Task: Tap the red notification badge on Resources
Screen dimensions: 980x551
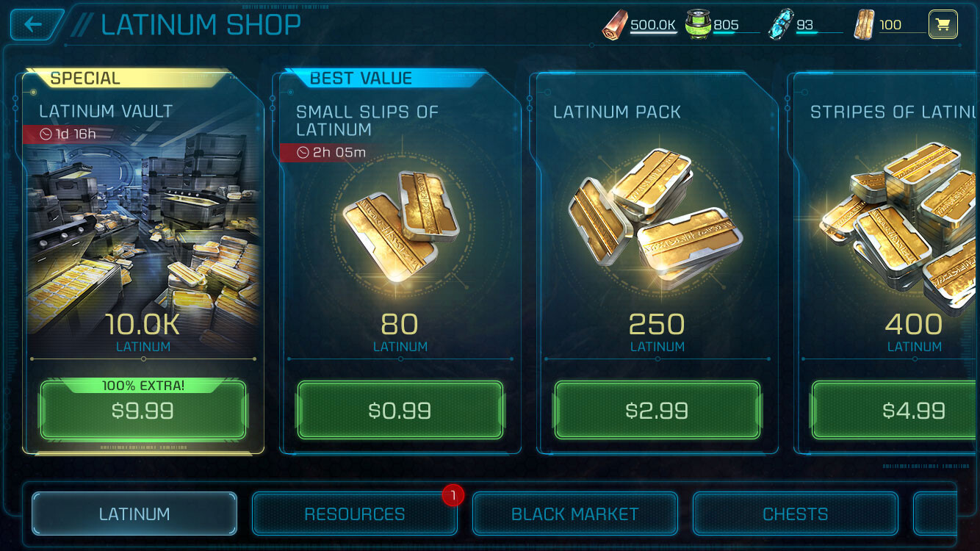Action: tap(453, 496)
